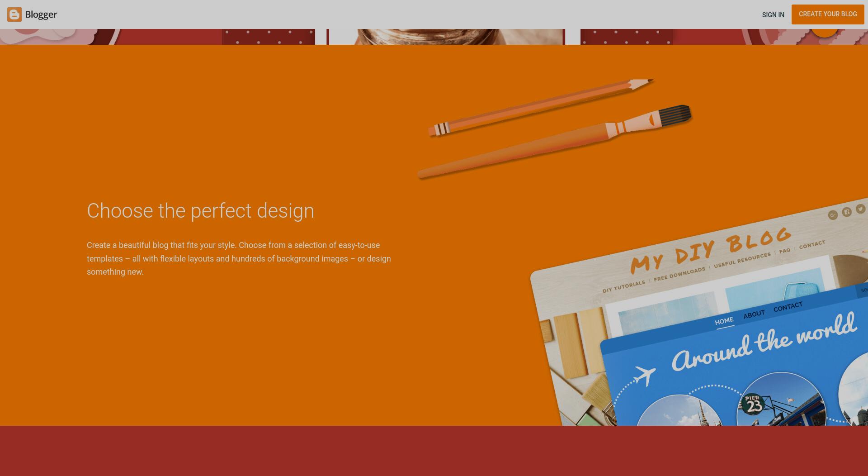Select ABOUT tab on travel blog template

point(754,314)
